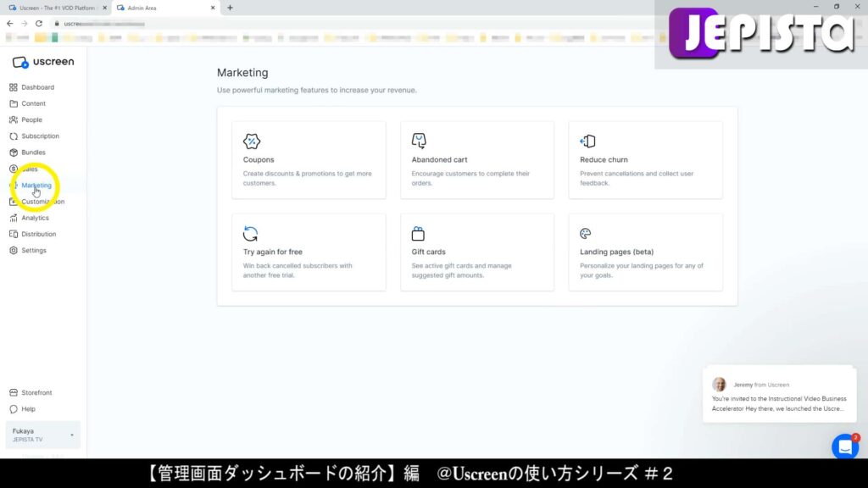This screenshot has width=868, height=488.
Task: Click 'Personalize your landing pages' description text
Action: pos(642,270)
